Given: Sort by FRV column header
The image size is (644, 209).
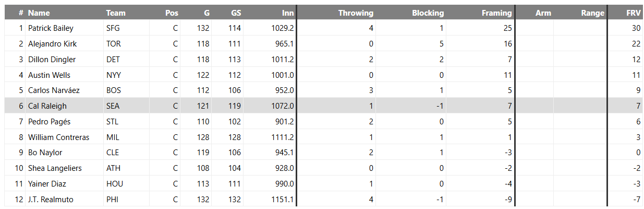Looking at the screenshot, I should pyautogui.click(x=633, y=13).
